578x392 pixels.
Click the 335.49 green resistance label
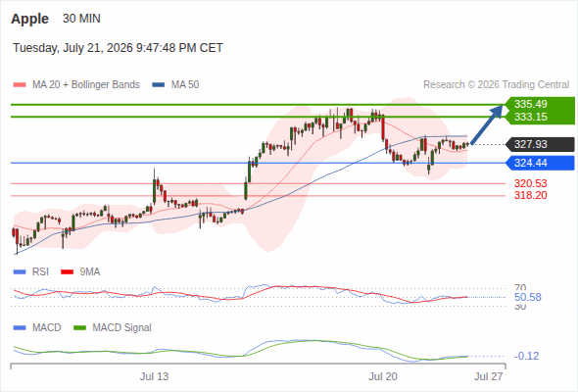pyautogui.click(x=530, y=104)
